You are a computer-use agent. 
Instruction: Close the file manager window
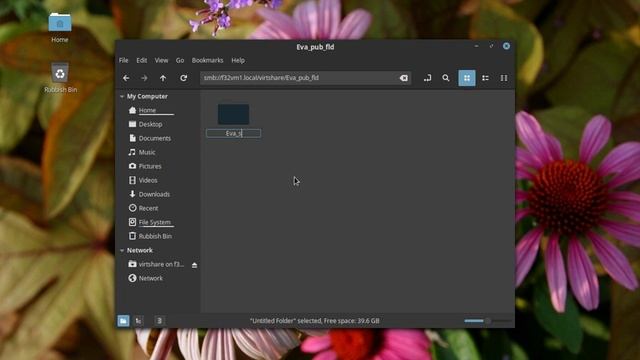(x=507, y=46)
